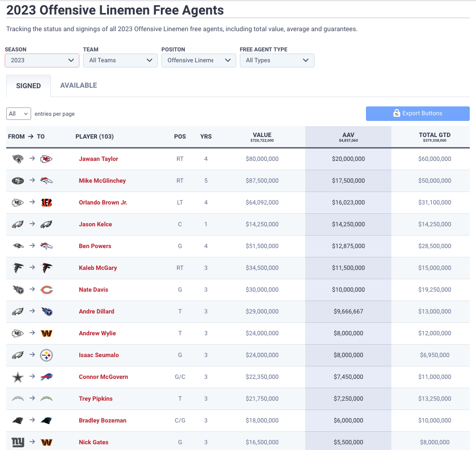
Task: Open Nate Davis player link
Action: click(93, 290)
